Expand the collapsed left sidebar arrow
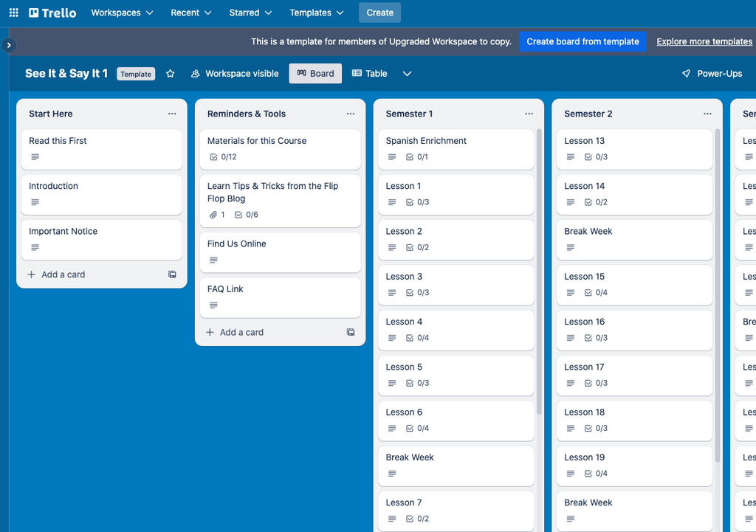 click(x=9, y=45)
